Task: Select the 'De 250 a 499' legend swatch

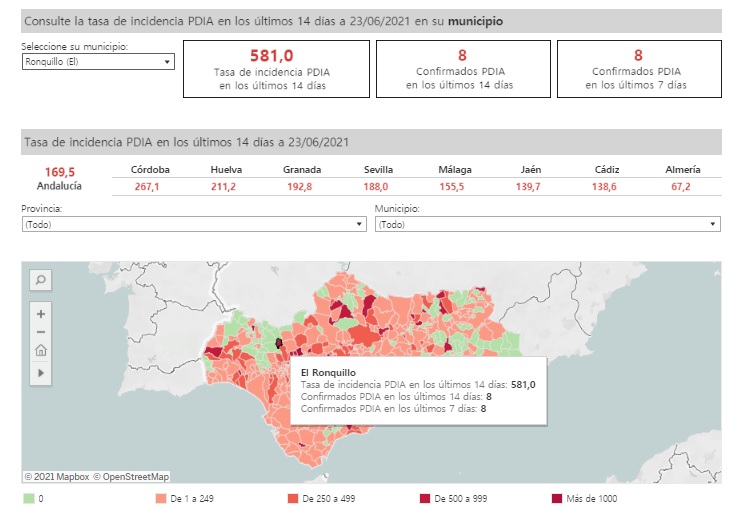Action: 293,498
